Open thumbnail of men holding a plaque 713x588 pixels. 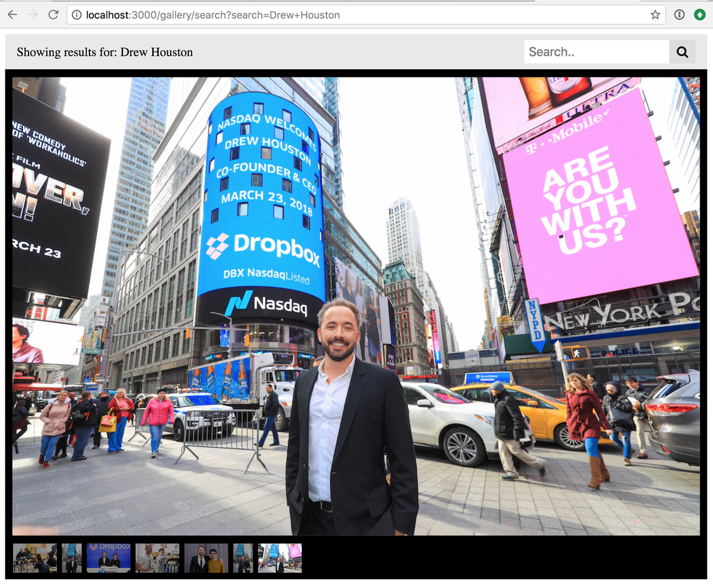point(157,558)
